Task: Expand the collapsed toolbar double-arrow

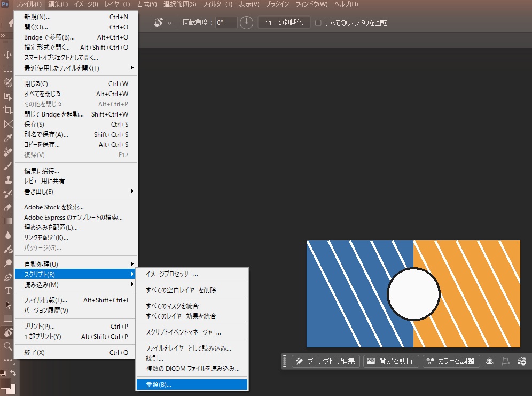Action: point(3,35)
